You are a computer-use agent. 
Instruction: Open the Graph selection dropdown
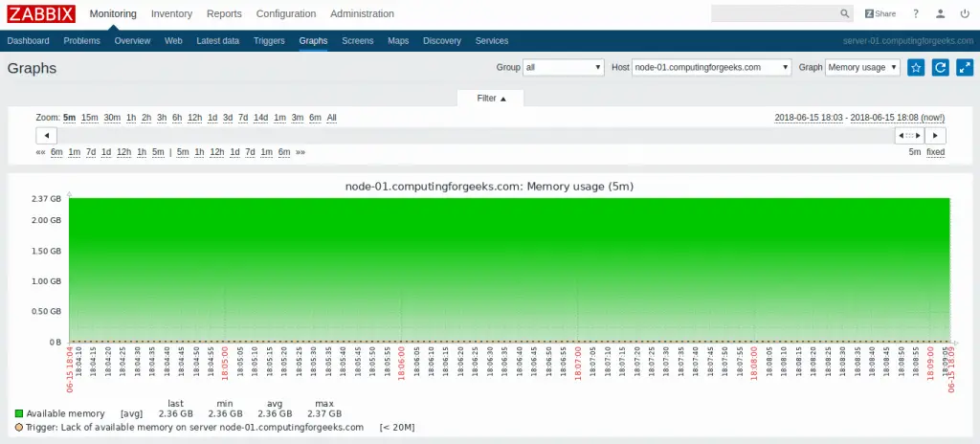tap(862, 68)
